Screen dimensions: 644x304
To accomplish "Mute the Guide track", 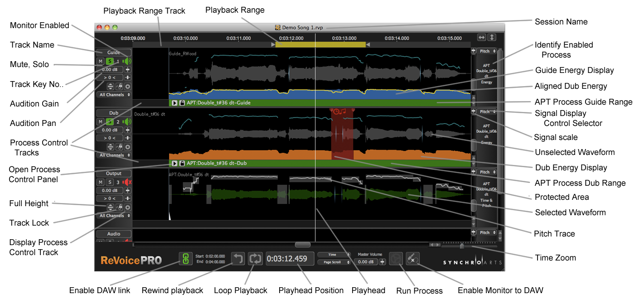I will pyautogui.click(x=100, y=61).
